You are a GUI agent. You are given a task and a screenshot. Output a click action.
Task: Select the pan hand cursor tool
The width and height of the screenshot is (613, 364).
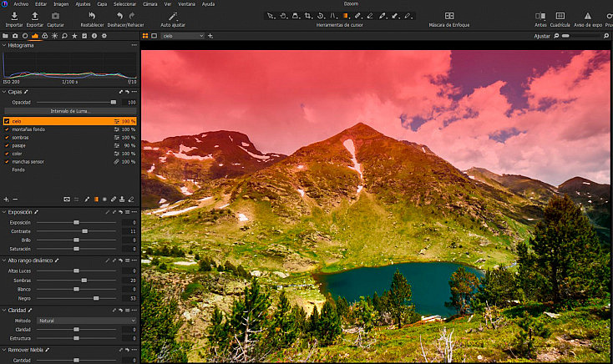click(283, 16)
